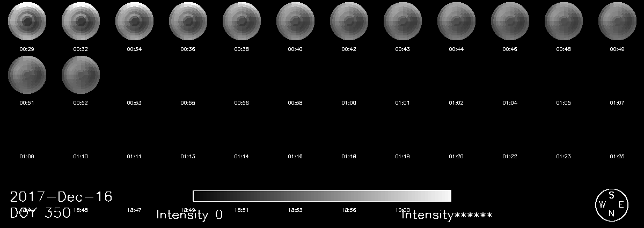The height and width of the screenshot is (228, 644).
Task: Click the 'Intensity******' maximum label
Action: point(447,215)
